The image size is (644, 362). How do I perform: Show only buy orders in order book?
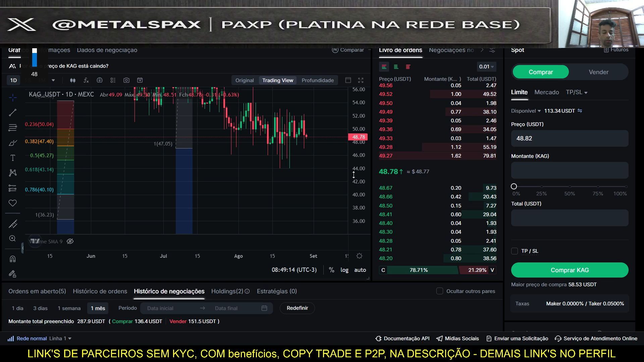396,67
